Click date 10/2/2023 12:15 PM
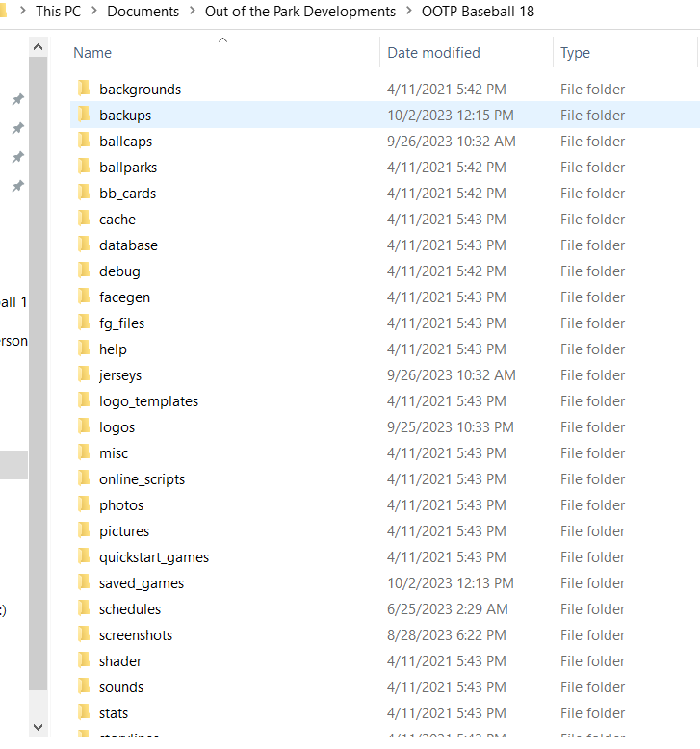Viewport: 700px width, 749px height. pos(450,116)
